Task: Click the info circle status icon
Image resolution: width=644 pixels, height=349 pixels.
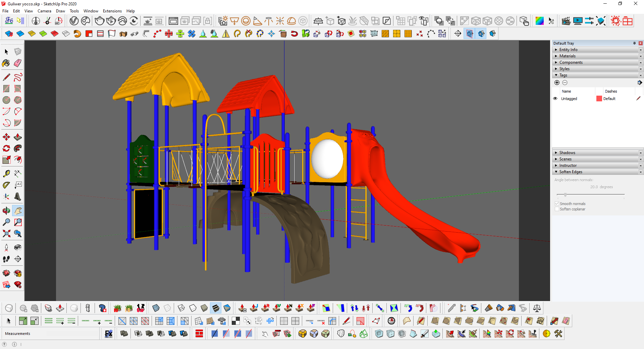Action: 14,344
